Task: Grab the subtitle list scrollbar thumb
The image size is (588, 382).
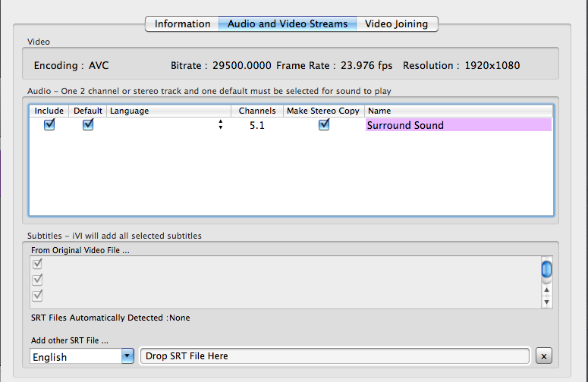Action: pos(546,269)
